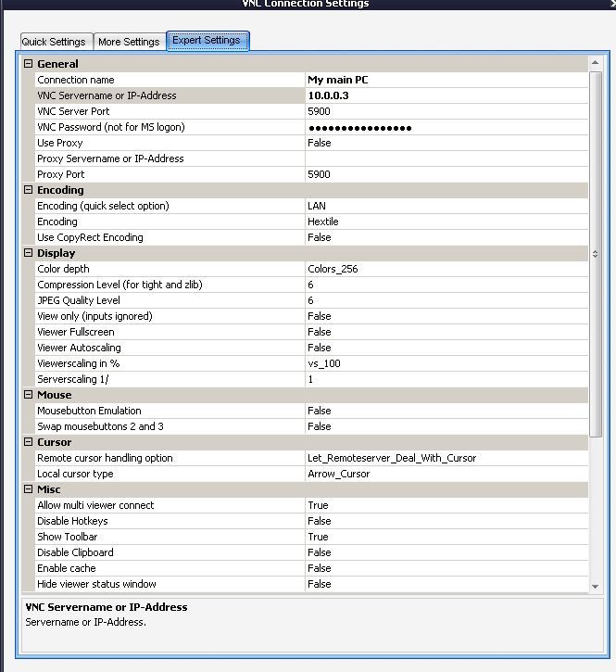
Task: Collapse the Display section
Action: (29, 253)
